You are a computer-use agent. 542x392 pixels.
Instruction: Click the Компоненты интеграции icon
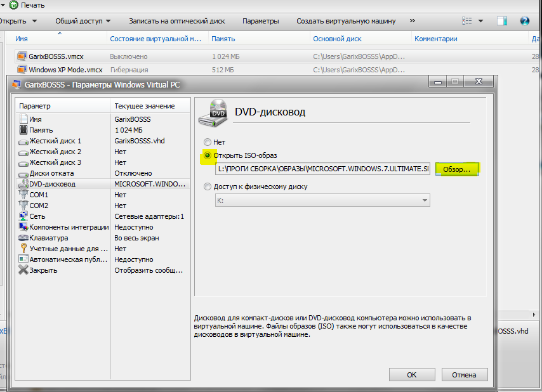[23, 227]
